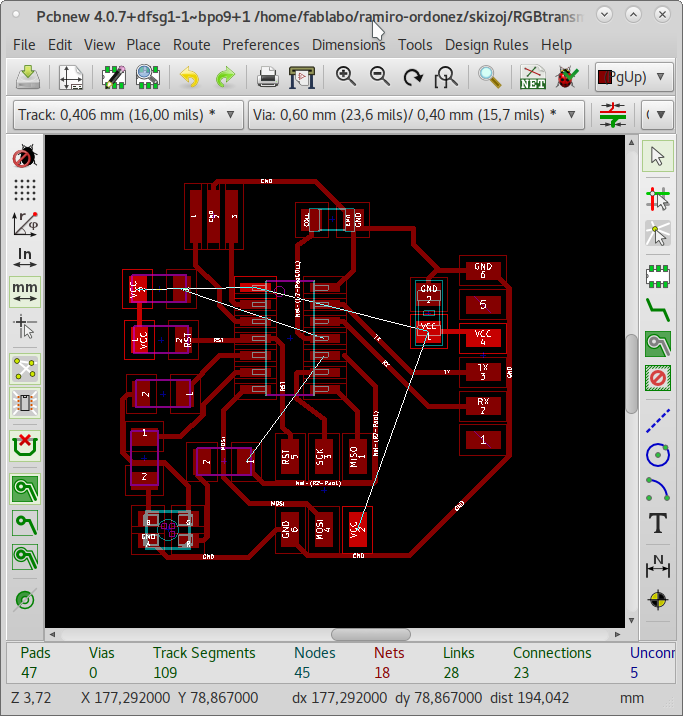The height and width of the screenshot is (716, 683).
Task: Select the add keepout area tool
Action: [x=658, y=378]
